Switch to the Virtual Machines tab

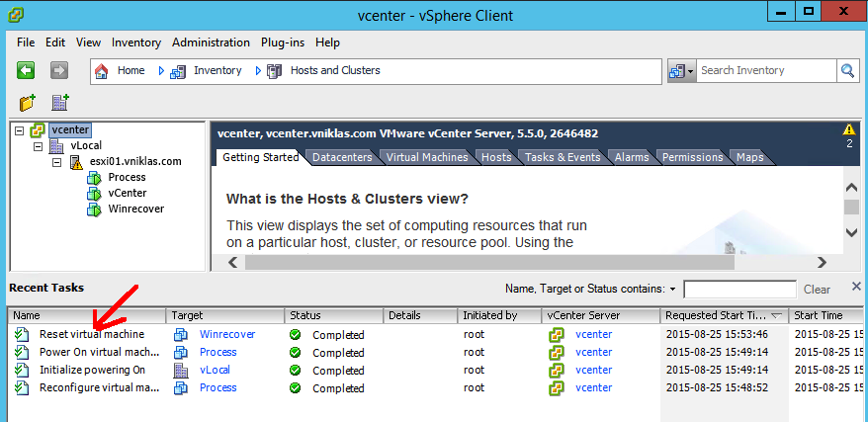(x=427, y=157)
